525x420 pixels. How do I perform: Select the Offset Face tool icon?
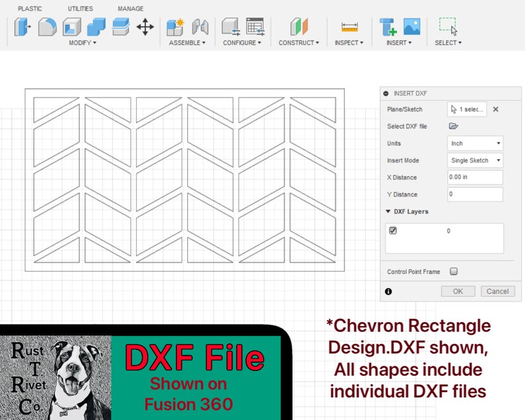click(120, 27)
